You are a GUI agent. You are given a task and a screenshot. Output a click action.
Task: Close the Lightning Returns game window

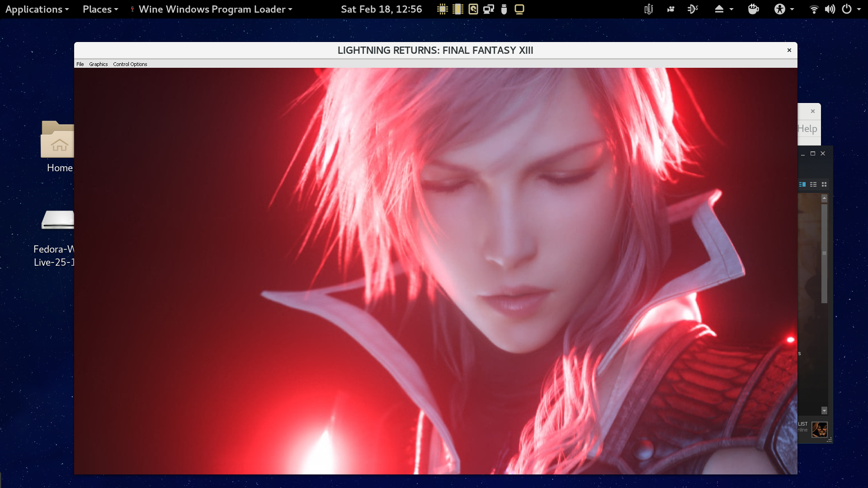coord(789,50)
